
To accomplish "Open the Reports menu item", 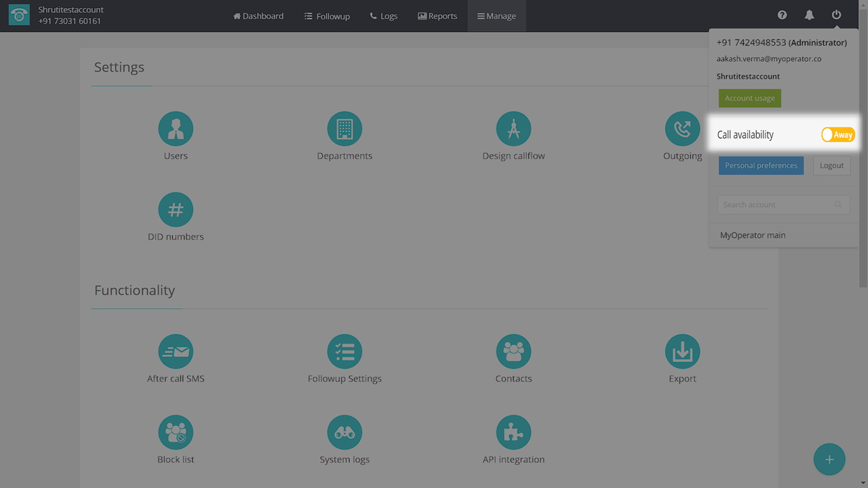I will point(437,16).
